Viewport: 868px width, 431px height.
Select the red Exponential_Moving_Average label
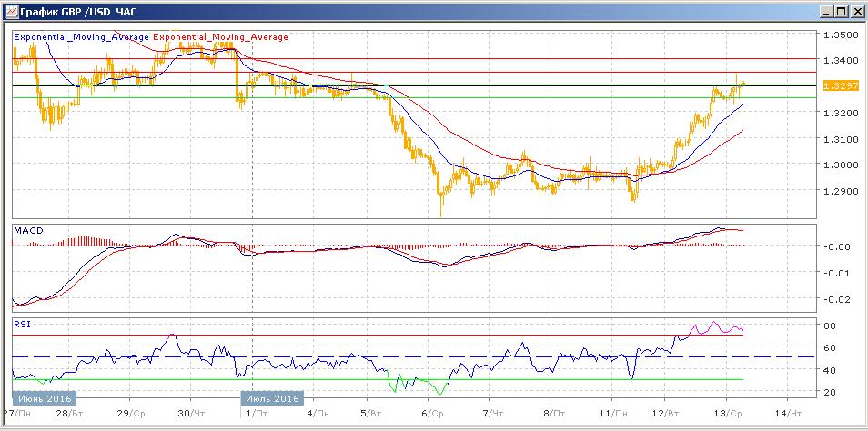coord(220,37)
